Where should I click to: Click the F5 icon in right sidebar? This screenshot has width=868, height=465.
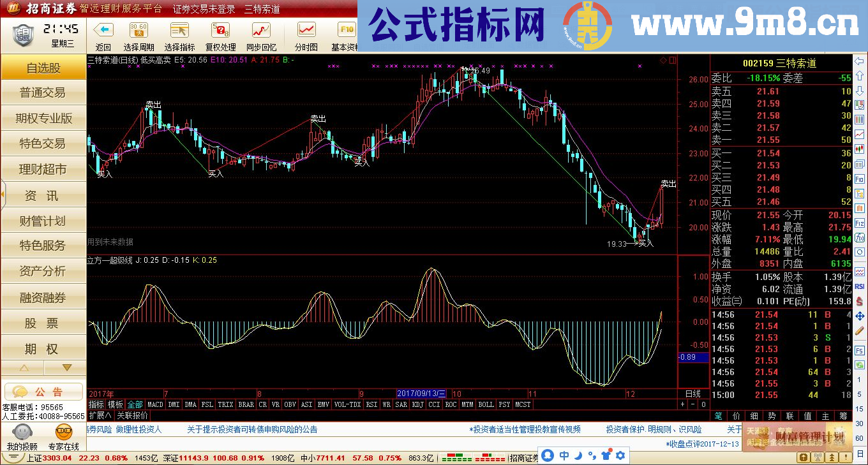pyautogui.click(x=858, y=350)
